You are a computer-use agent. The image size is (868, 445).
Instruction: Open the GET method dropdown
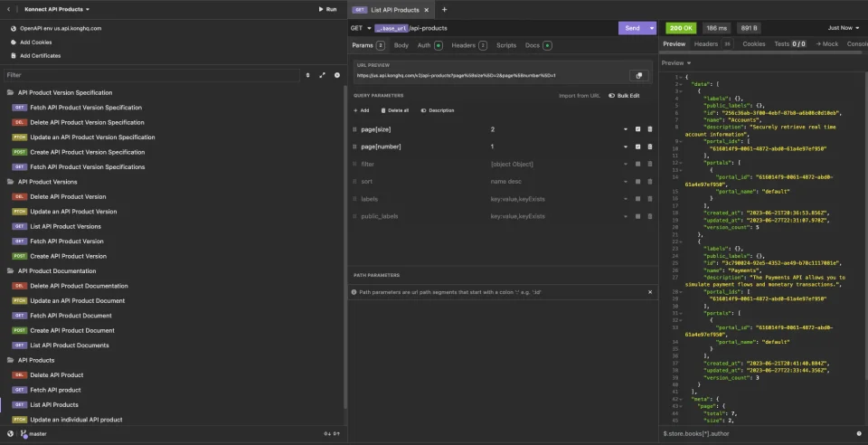tap(361, 28)
